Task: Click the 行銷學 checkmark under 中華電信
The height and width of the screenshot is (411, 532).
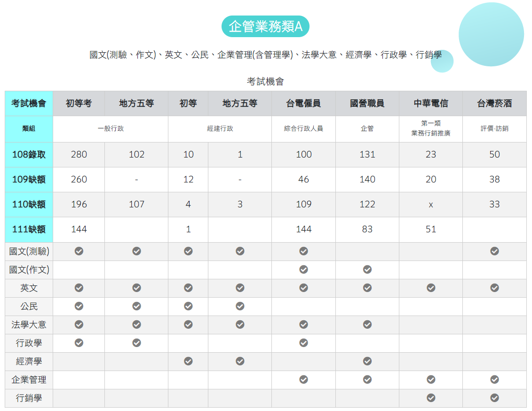Action: [x=431, y=398]
